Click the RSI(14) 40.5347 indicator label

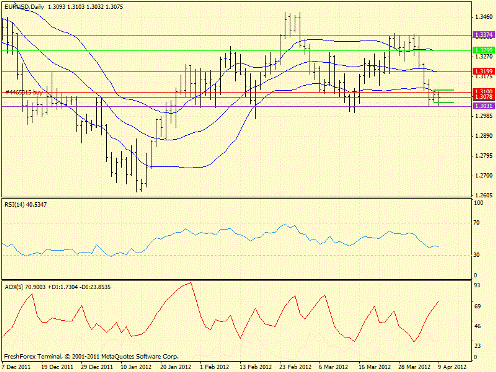click(x=26, y=205)
